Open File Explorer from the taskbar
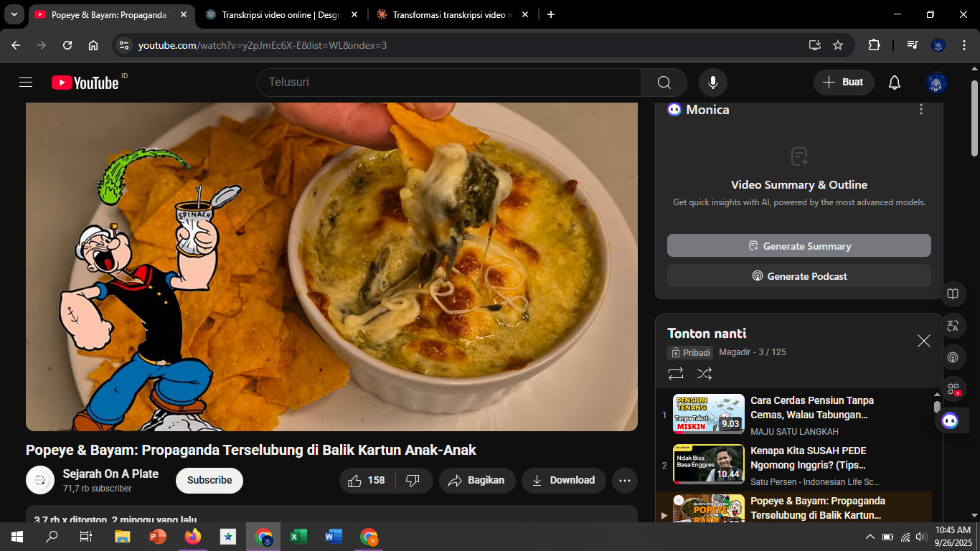980x551 pixels. 123,537
